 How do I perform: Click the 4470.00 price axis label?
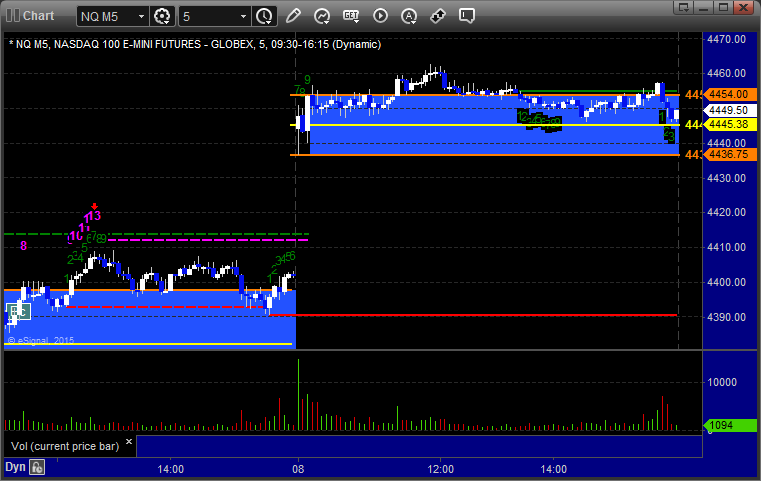[x=727, y=39]
